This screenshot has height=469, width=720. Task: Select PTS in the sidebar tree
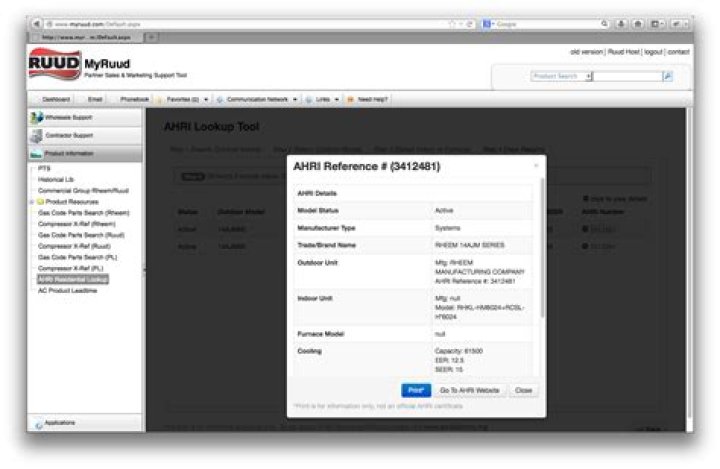click(x=44, y=169)
